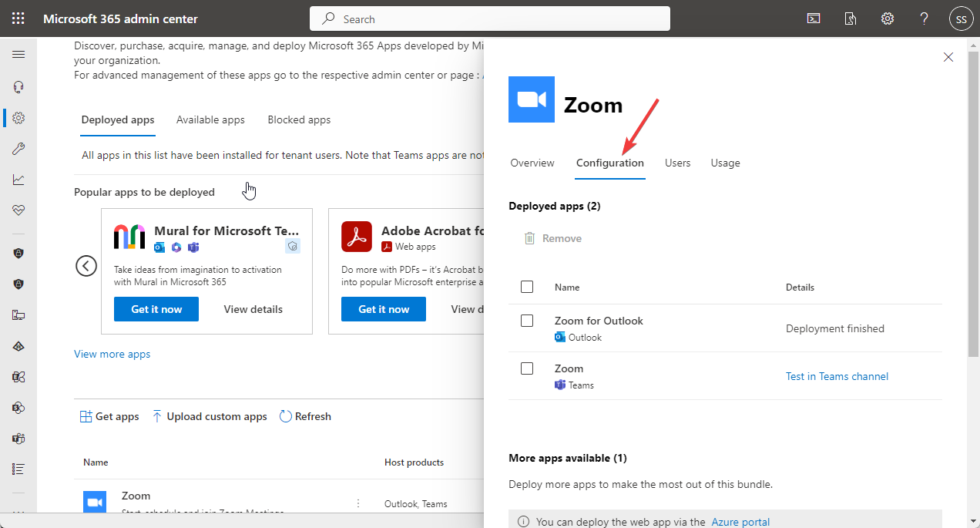This screenshot has height=528, width=980.
Task: Switch to the Available apps tab
Action: click(210, 119)
